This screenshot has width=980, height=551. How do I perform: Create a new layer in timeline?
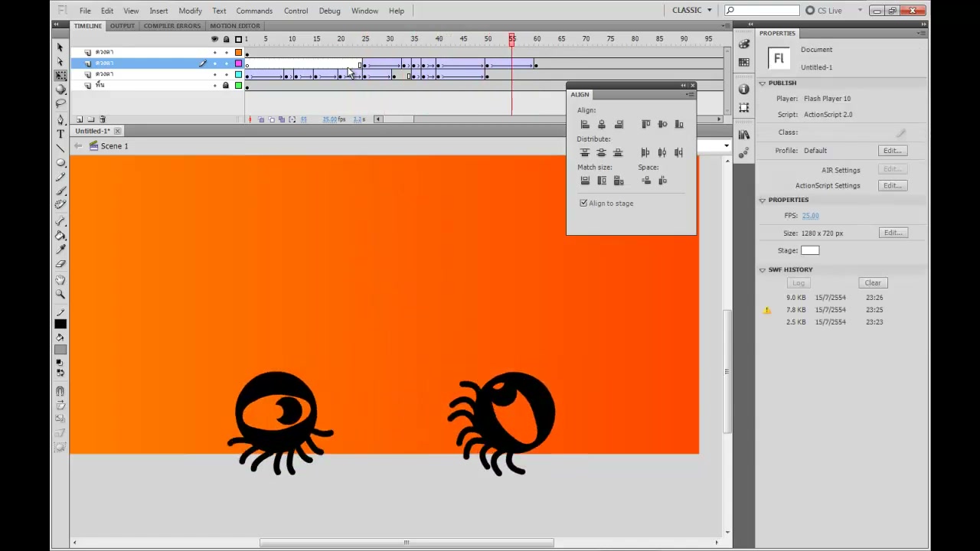[79, 119]
